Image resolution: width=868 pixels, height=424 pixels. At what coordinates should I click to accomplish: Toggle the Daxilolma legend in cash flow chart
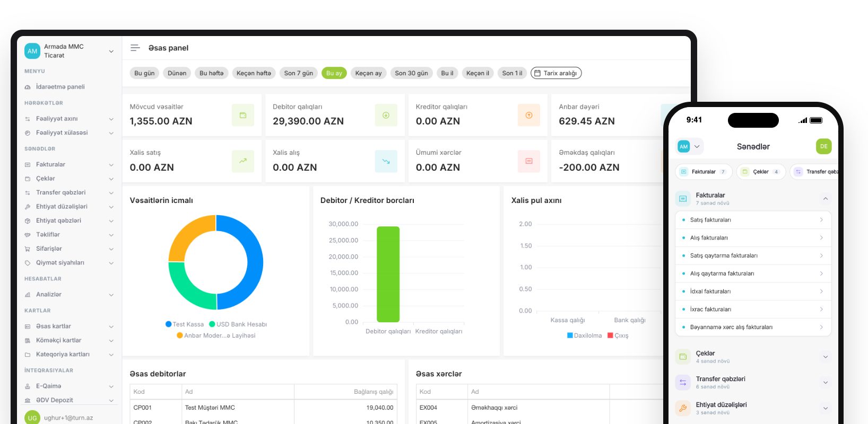pos(585,335)
